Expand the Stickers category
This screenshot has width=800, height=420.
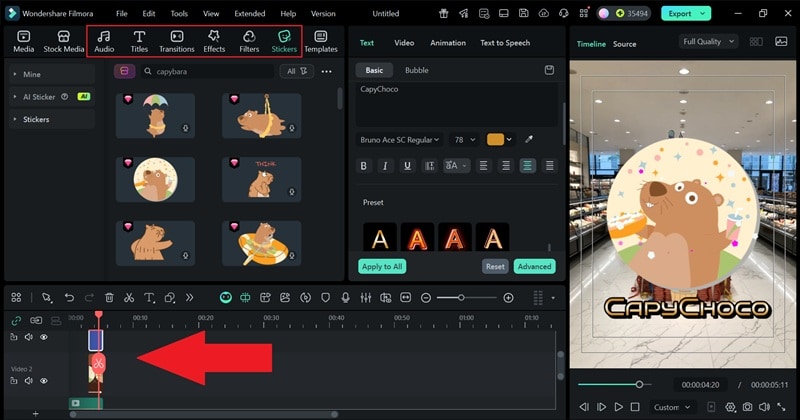(x=52, y=119)
